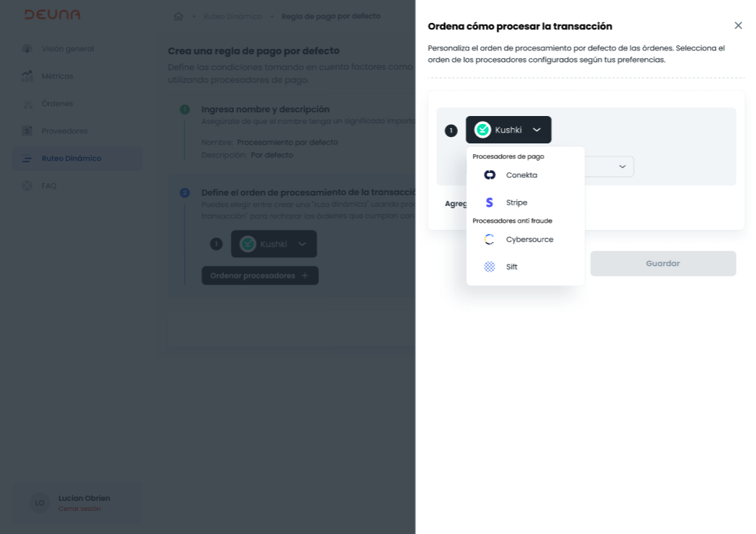Screen dimensions: 756x534
Task: Collapse the Kushki dropdown in side panel
Action: pos(536,130)
